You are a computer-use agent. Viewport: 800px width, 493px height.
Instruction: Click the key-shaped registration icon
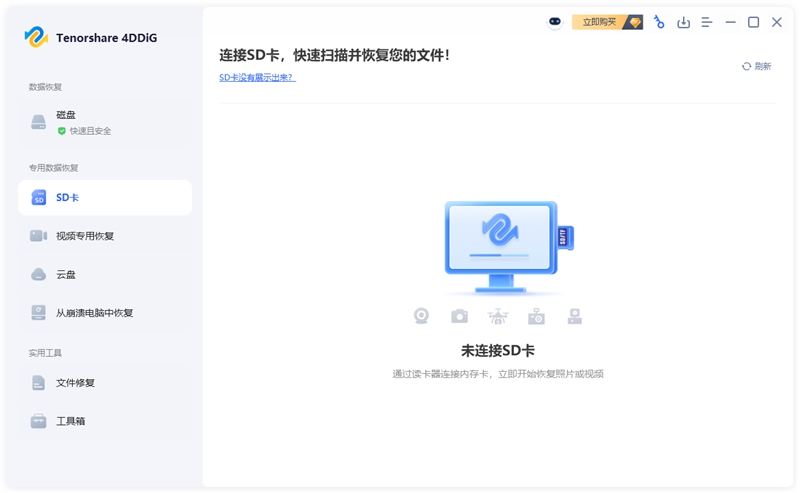coord(659,22)
